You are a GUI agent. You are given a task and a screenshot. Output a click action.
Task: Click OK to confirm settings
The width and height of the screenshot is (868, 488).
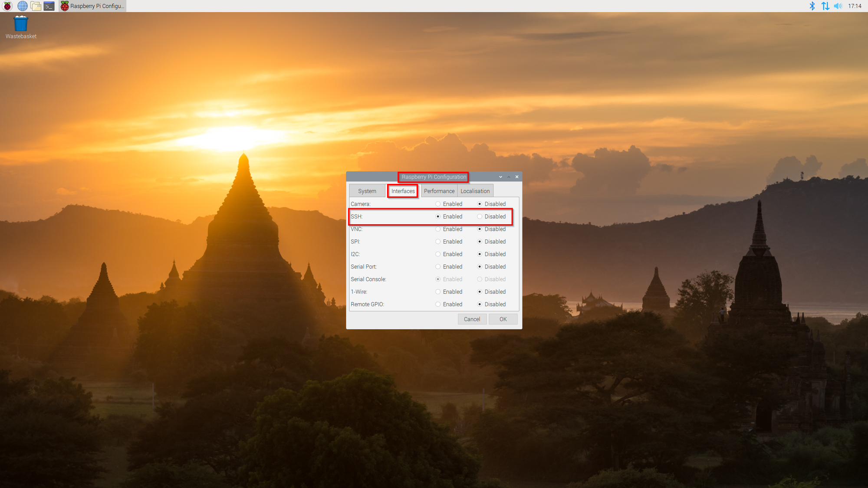tap(503, 319)
